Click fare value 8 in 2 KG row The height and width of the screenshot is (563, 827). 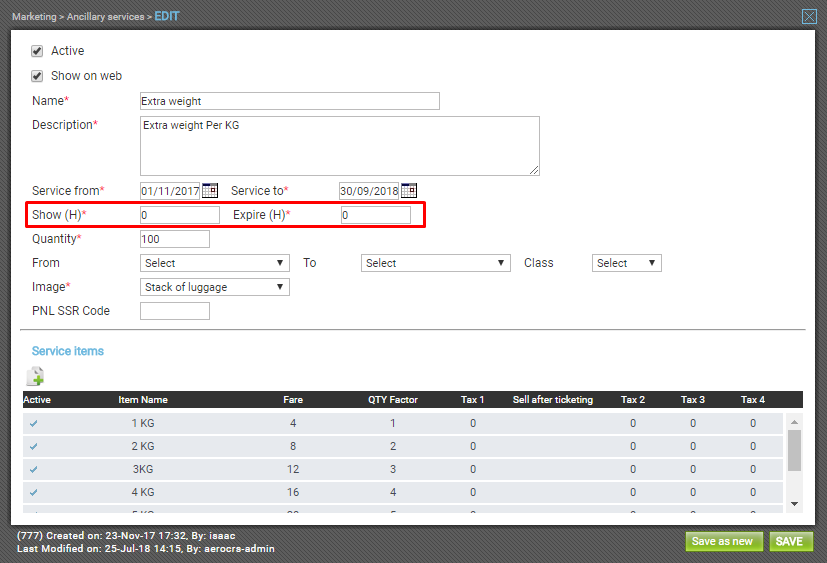[293, 446]
